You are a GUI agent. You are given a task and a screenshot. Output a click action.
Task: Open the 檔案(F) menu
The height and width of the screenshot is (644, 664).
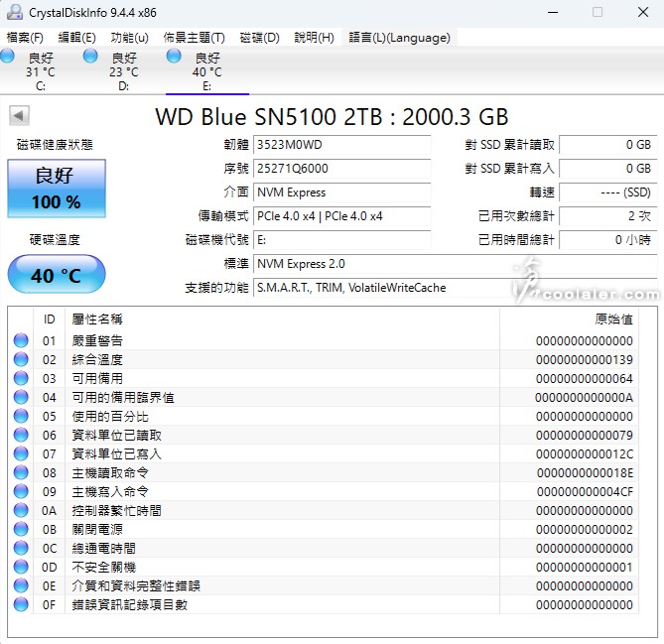click(x=25, y=38)
